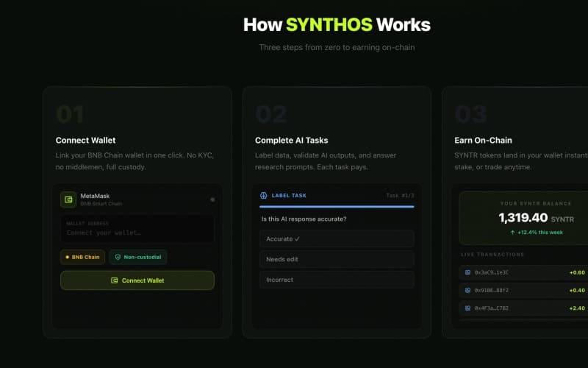This screenshot has height=368, width=588.
Task: Click the up-arrow icon next to +12.4% this week
Action: (512, 233)
